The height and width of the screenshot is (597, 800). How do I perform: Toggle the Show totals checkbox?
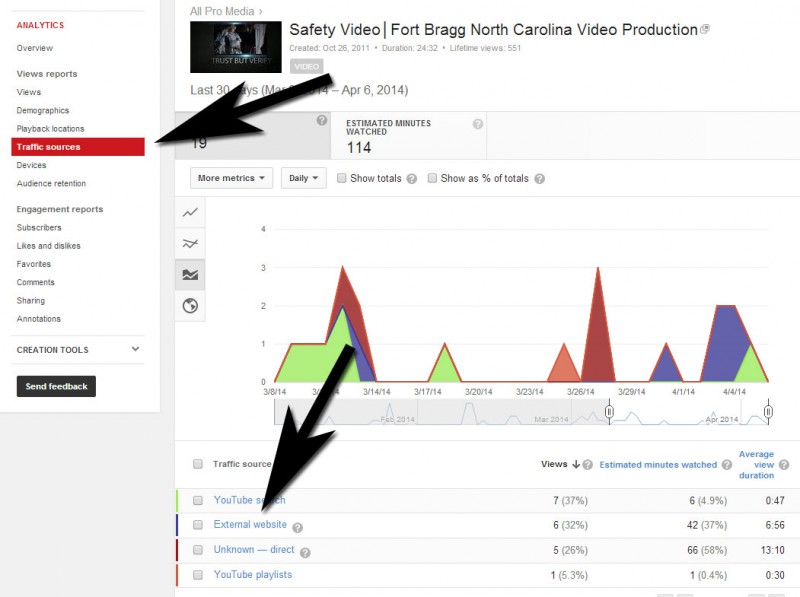[342, 178]
